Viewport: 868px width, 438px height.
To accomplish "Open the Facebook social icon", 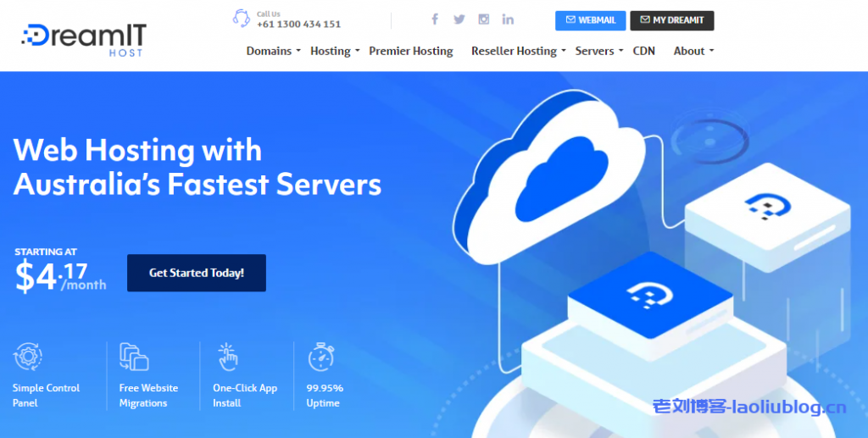I will (435, 19).
